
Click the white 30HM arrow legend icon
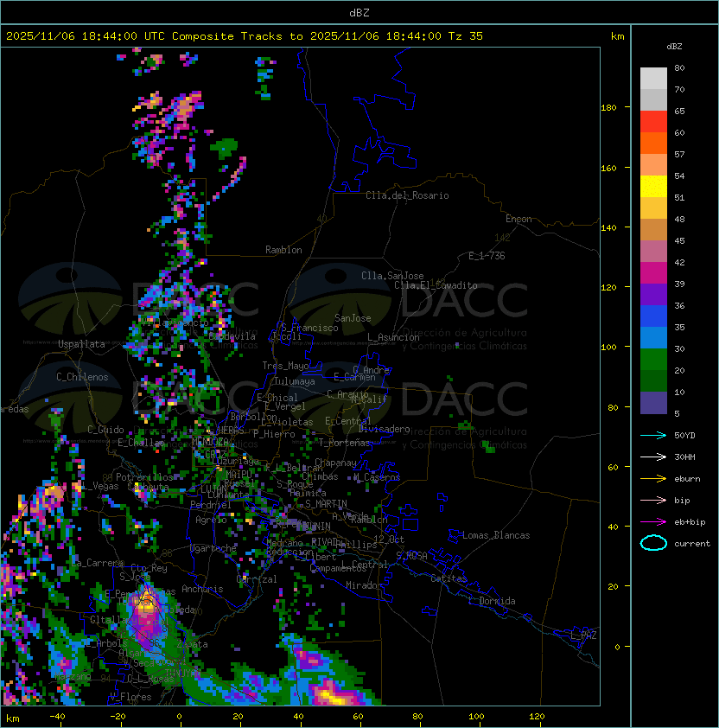(653, 457)
